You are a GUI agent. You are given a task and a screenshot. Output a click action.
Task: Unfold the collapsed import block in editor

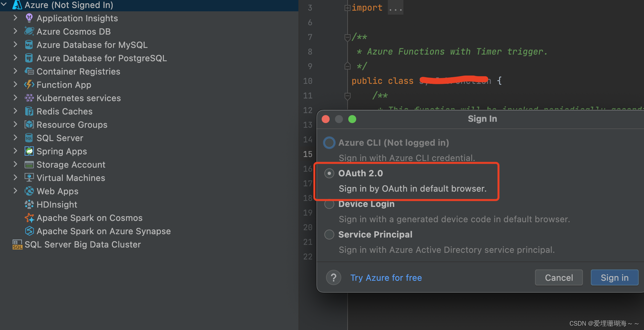(348, 8)
